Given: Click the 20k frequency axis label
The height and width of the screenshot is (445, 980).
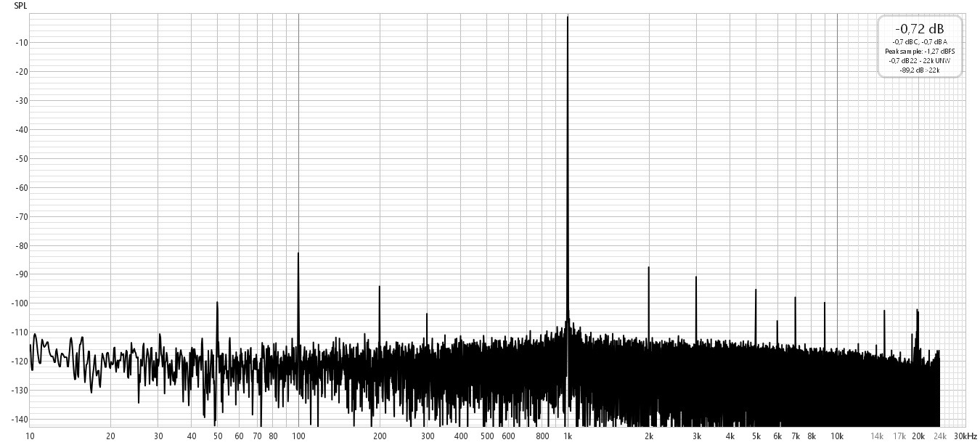Looking at the screenshot, I should click(x=918, y=436).
